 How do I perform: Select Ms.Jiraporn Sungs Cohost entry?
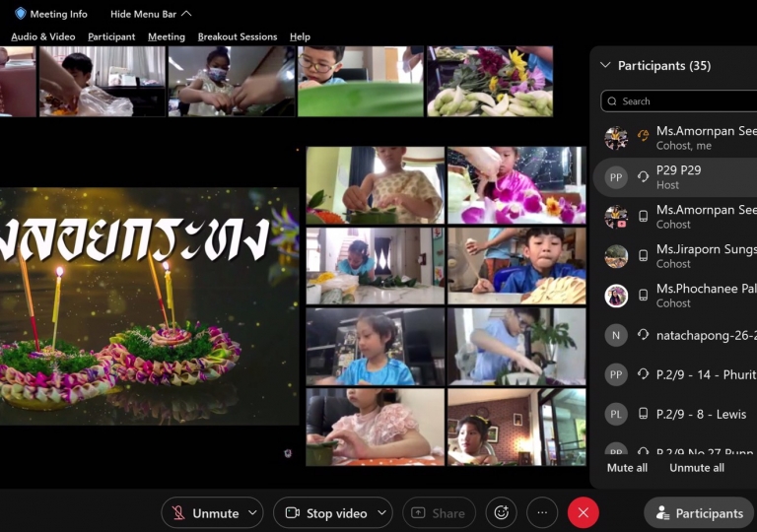(675, 256)
